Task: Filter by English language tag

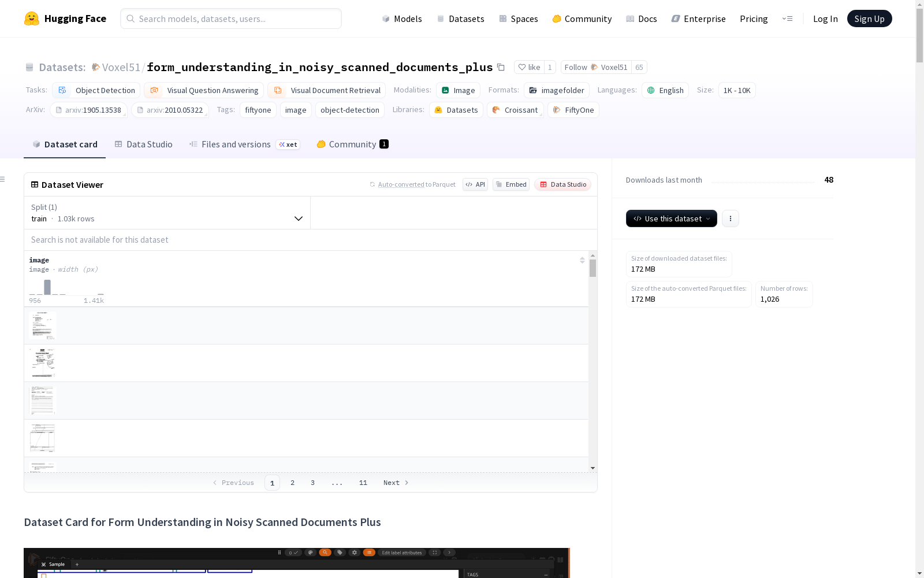Action: [x=665, y=90]
